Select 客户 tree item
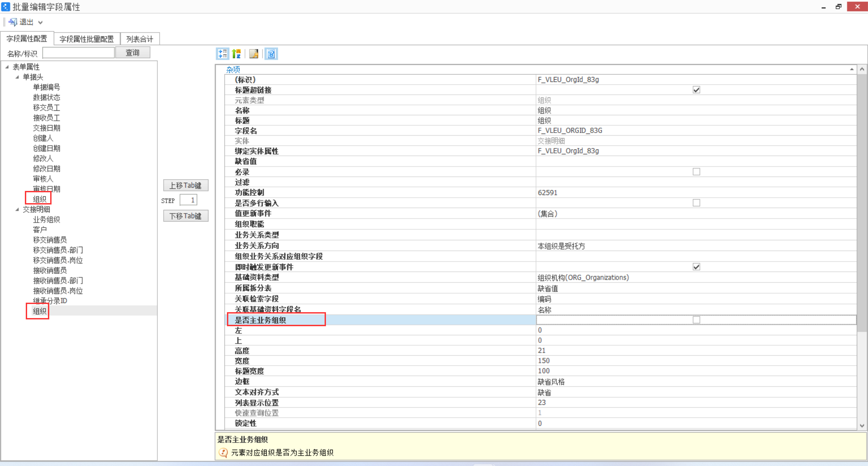 40,230
